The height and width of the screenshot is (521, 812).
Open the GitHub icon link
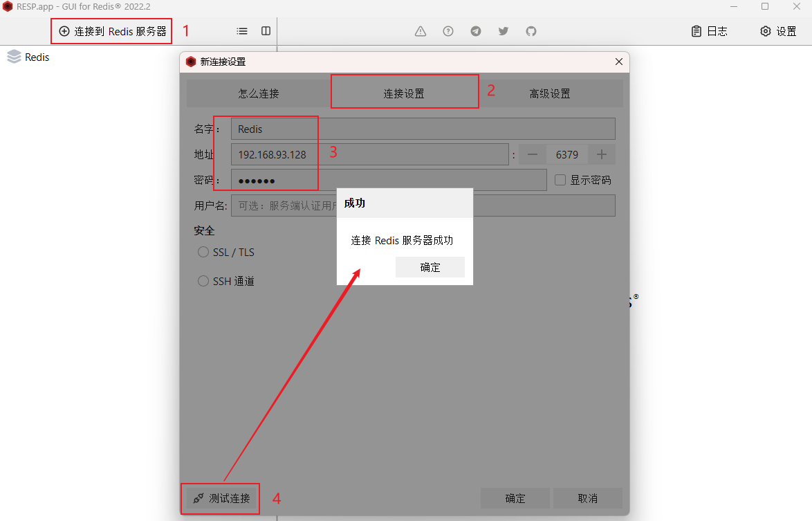(x=531, y=31)
